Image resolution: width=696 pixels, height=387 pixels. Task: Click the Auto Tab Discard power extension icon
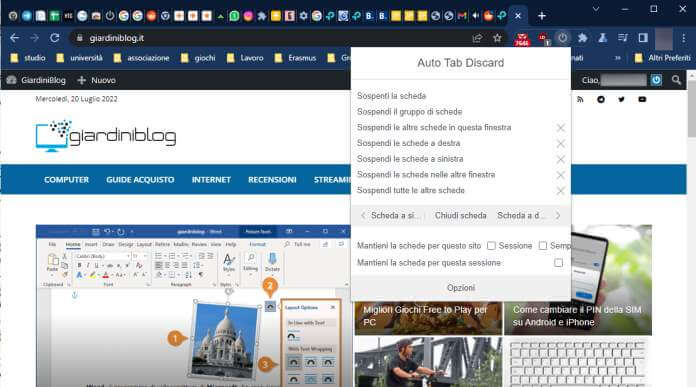[562, 38]
